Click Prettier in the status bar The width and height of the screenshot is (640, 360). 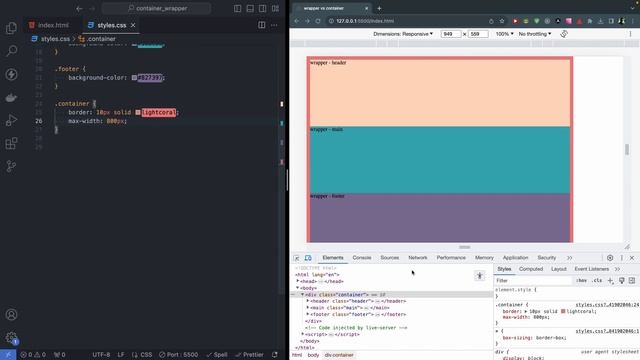tap(249, 355)
